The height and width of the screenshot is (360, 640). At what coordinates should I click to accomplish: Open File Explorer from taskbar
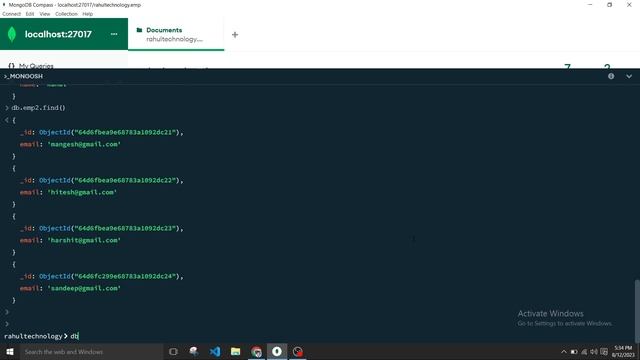(236, 351)
